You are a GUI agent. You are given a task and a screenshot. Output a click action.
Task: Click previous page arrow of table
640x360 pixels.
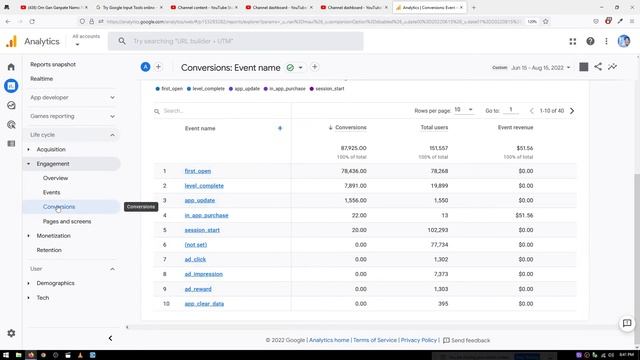click(531, 111)
